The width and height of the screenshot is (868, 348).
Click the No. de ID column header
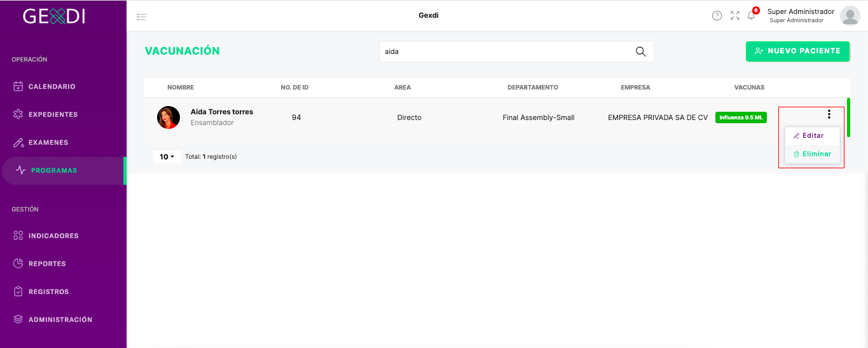(294, 88)
